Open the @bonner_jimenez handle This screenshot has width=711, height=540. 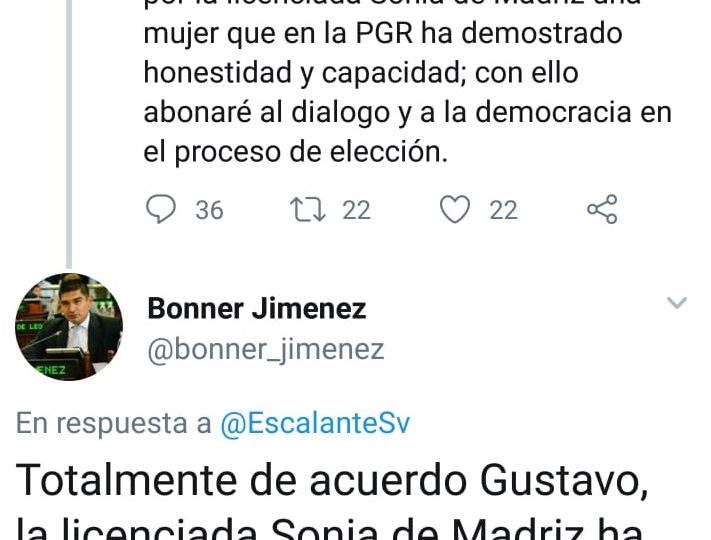coord(266,350)
